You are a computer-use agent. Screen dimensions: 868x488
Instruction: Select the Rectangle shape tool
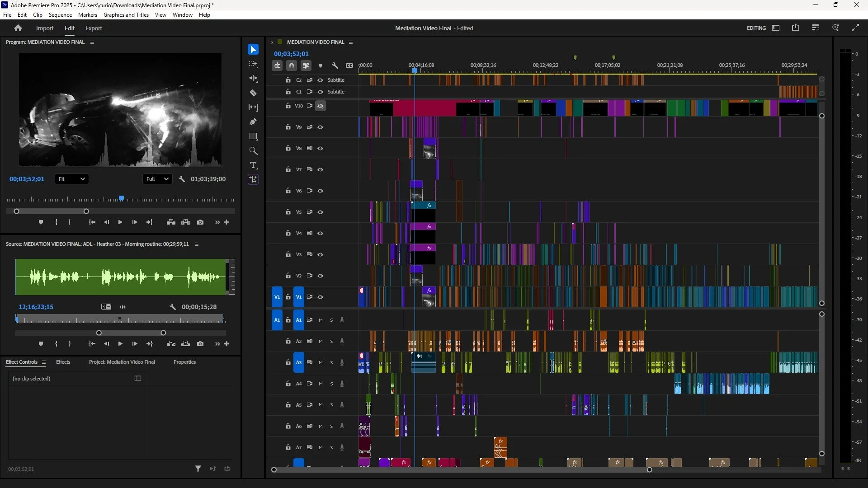click(x=253, y=136)
